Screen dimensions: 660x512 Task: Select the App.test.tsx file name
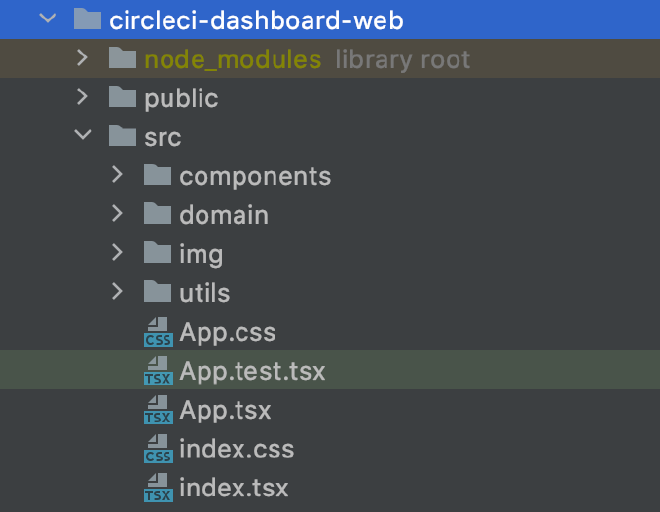pyautogui.click(x=252, y=371)
